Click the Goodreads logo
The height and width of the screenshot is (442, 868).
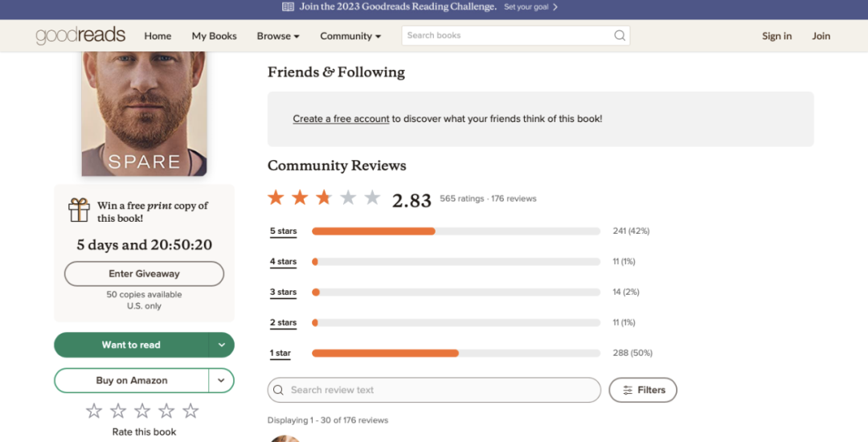tap(81, 35)
